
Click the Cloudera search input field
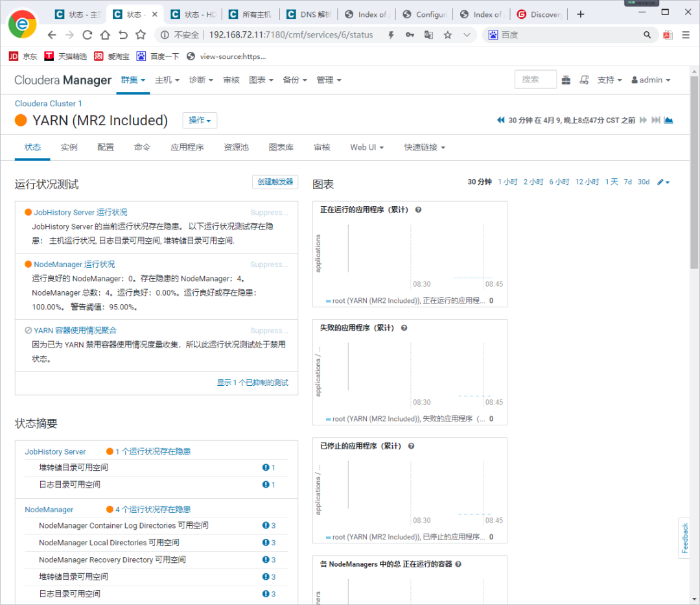[x=535, y=80]
